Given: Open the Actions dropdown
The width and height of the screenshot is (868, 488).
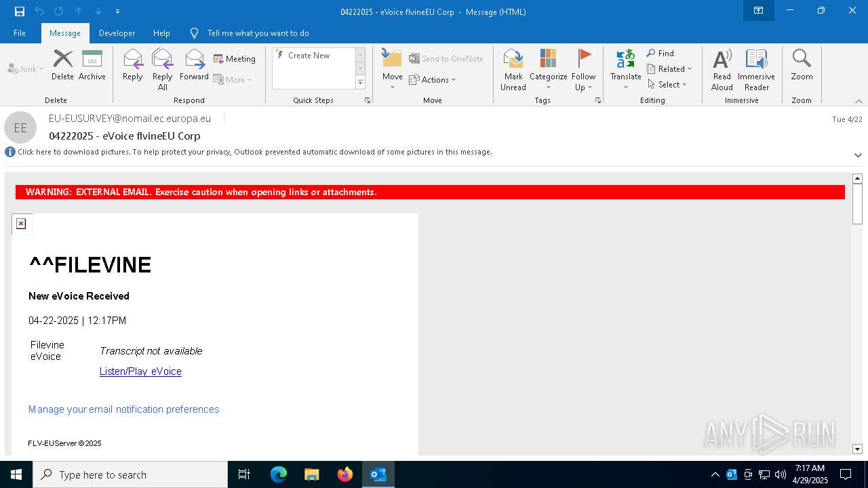Looking at the screenshot, I should click(x=433, y=79).
